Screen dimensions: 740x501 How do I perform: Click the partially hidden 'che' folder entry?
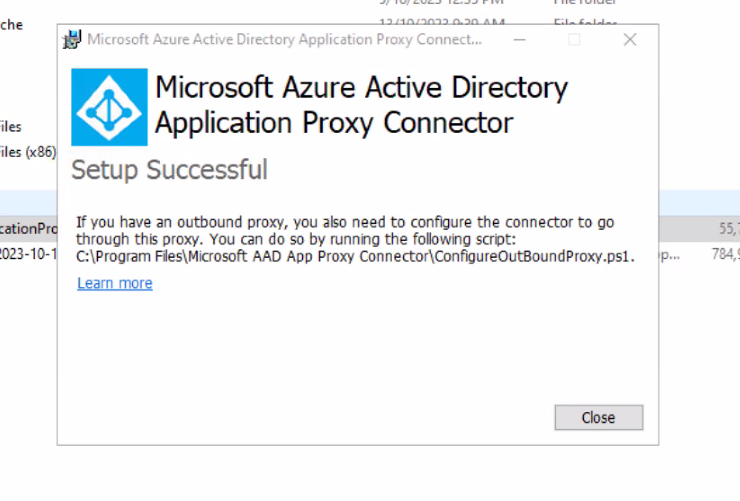[x=11, y=25]
